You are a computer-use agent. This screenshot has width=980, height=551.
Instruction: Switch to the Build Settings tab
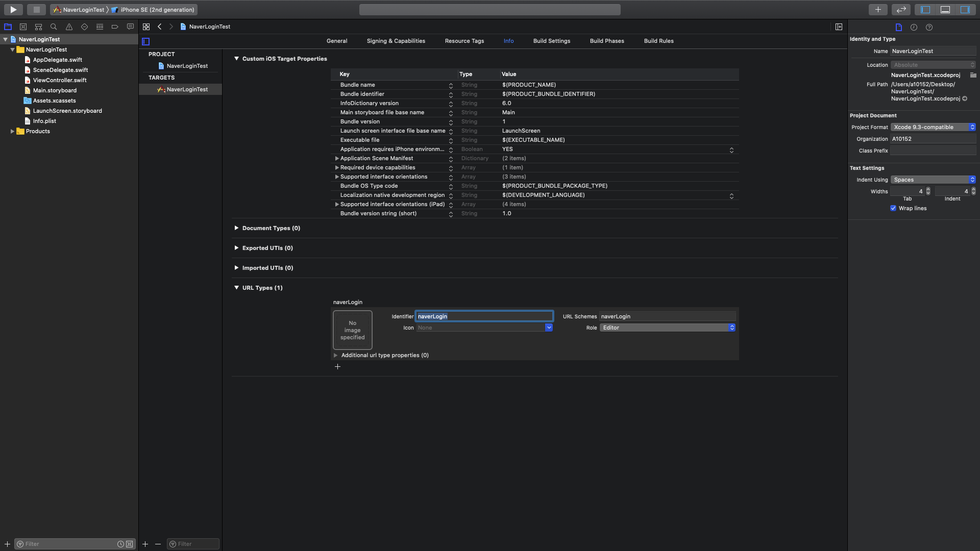[551, 41]
